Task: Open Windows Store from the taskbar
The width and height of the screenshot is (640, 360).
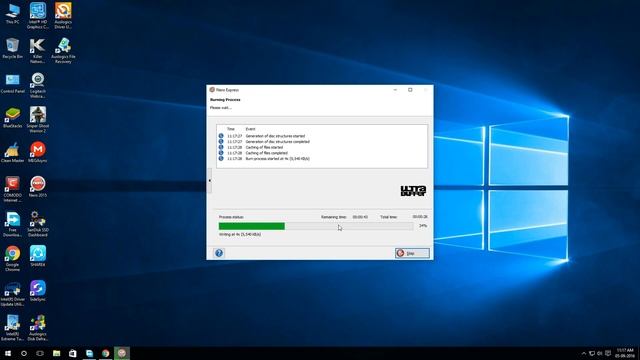Action: [x=73, y=353]
